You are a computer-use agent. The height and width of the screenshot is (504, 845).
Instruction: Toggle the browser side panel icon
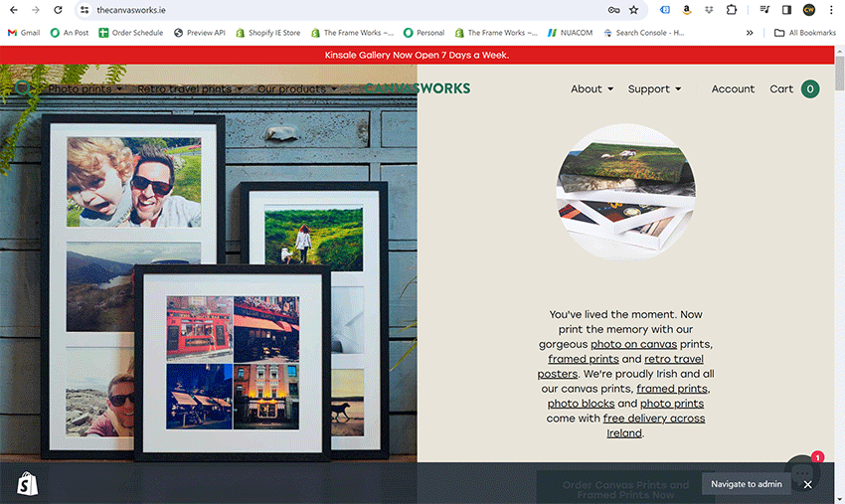click(x=786, y=10)
